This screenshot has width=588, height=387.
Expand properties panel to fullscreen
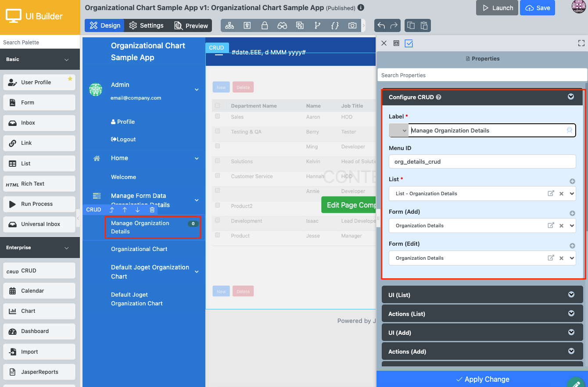[x=581, y=43]
